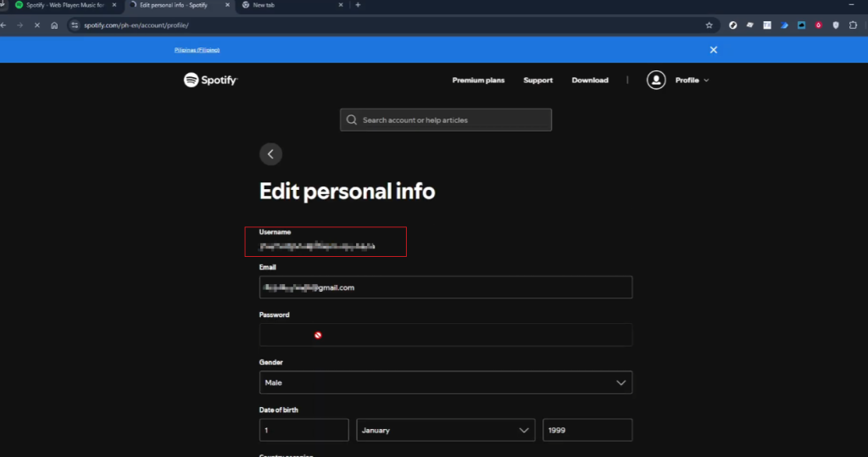Open the Gender dropdown showing Male

[446, 382]
